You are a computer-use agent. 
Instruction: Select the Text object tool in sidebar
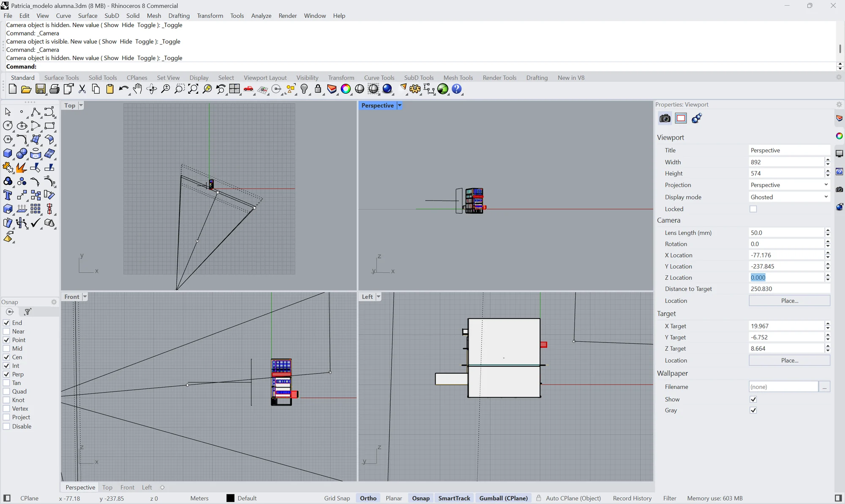[x=8, y=195]
